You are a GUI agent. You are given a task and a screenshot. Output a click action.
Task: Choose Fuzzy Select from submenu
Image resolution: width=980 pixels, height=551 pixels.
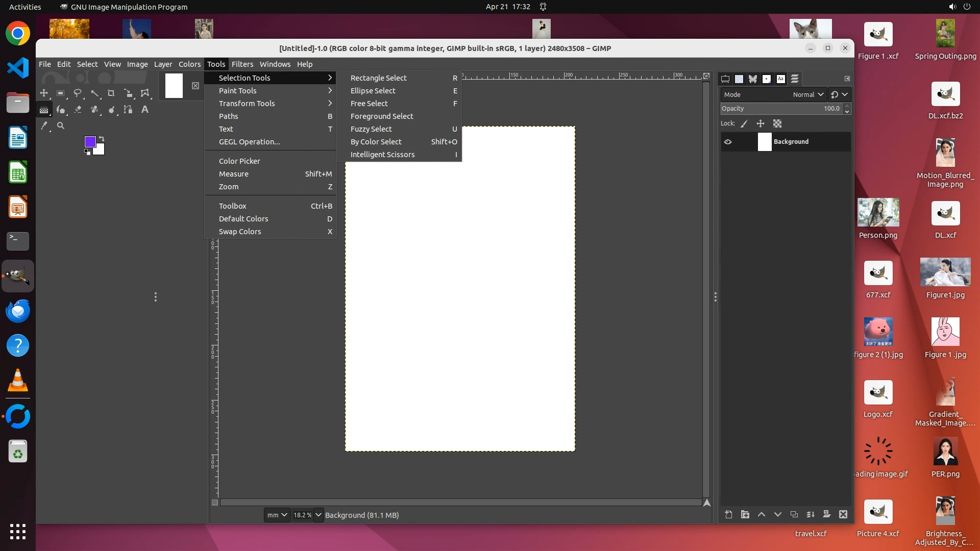coord(371,129)
